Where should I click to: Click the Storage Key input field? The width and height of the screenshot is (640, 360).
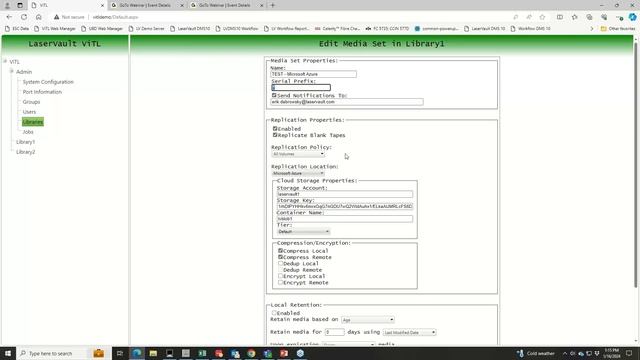345,206
